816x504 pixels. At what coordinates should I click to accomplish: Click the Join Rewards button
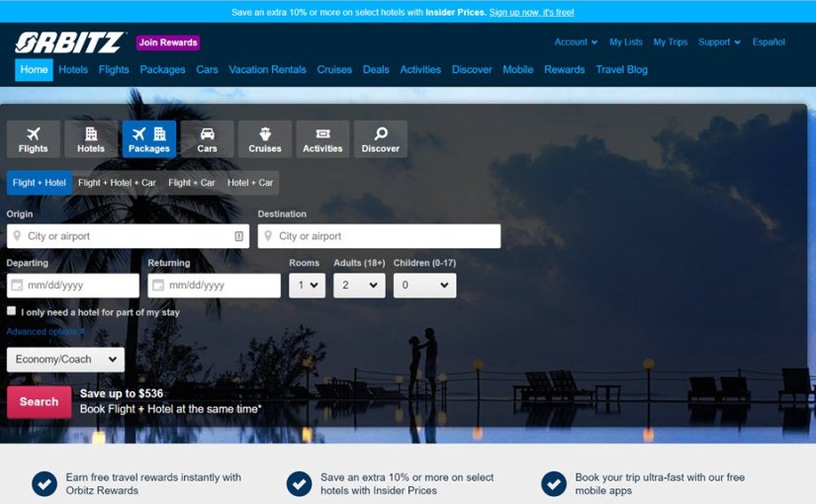pos(167,42)
